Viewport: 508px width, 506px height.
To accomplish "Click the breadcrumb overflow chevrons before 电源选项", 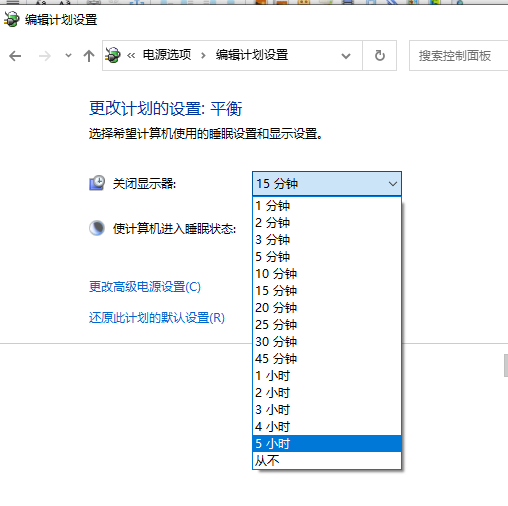I will pos(131,55).
